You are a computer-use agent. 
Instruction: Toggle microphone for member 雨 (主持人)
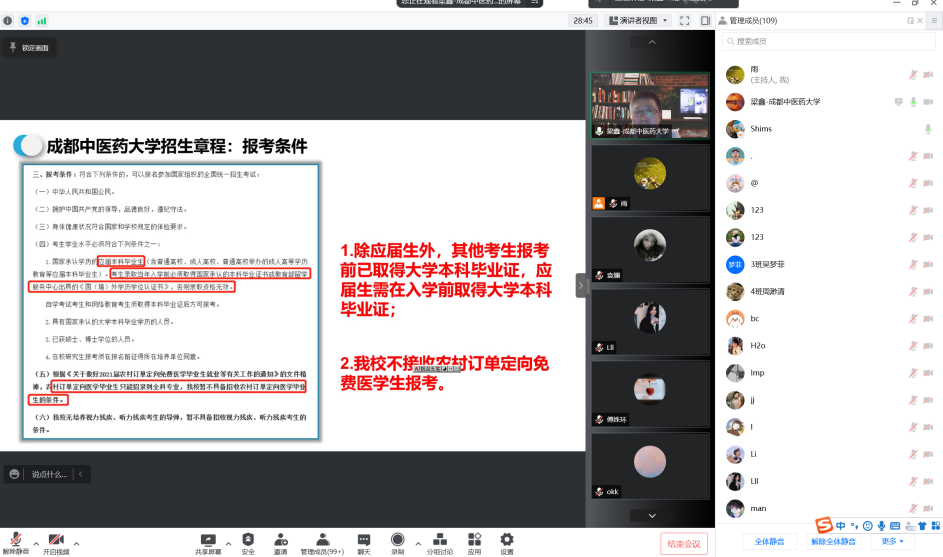(913, 75)
